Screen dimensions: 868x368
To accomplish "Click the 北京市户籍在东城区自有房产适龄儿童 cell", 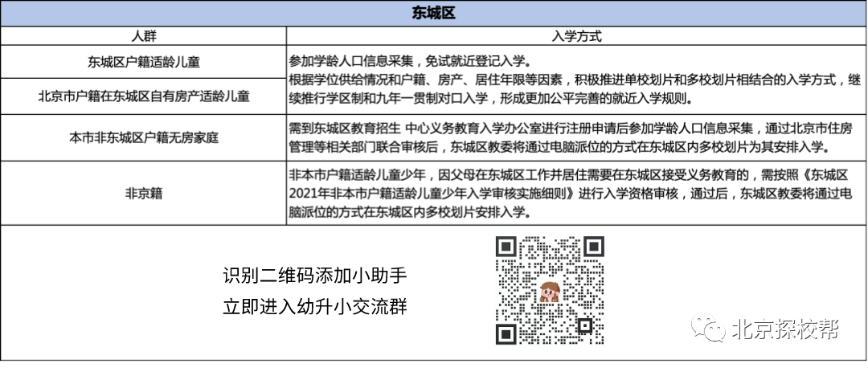I will pos(143,96).
